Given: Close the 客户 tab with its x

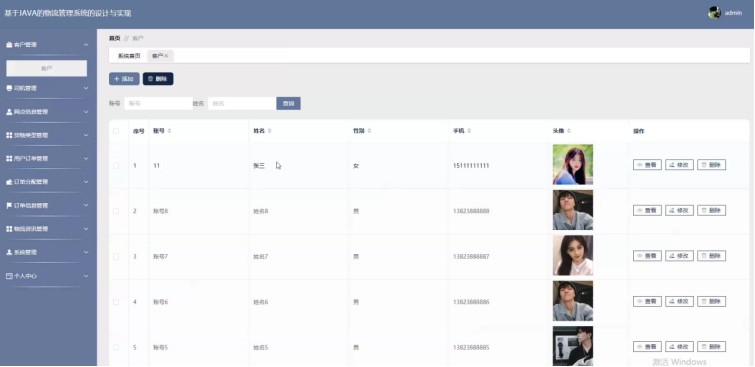Looking at the screenshot, I should [x=166, y=56].
